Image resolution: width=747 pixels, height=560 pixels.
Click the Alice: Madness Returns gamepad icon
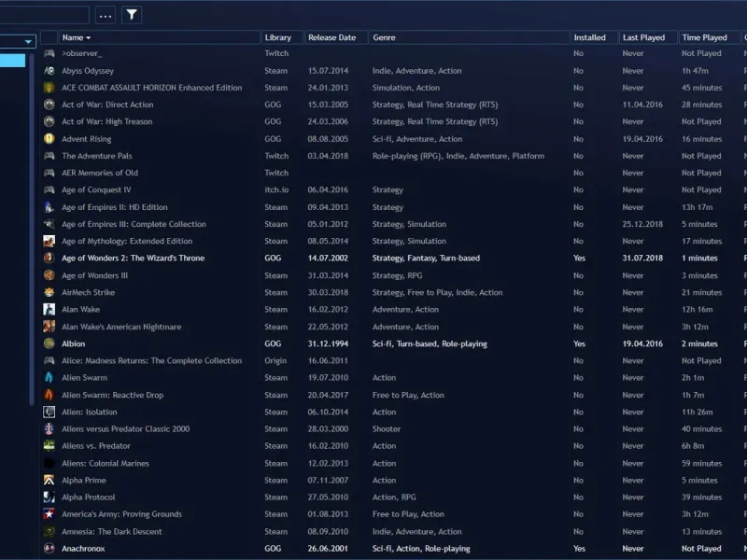coord(49,360)
